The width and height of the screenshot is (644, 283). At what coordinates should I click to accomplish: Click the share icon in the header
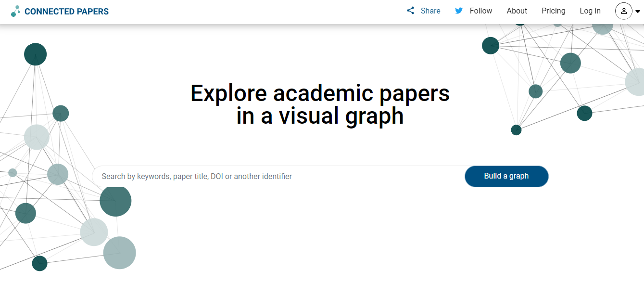(410, 11)
